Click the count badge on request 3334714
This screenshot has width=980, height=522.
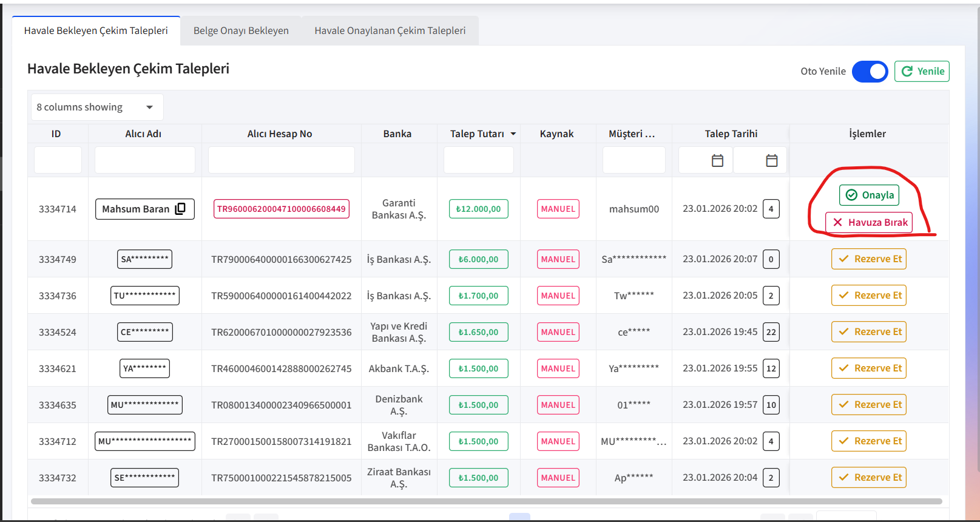(771, 209)
